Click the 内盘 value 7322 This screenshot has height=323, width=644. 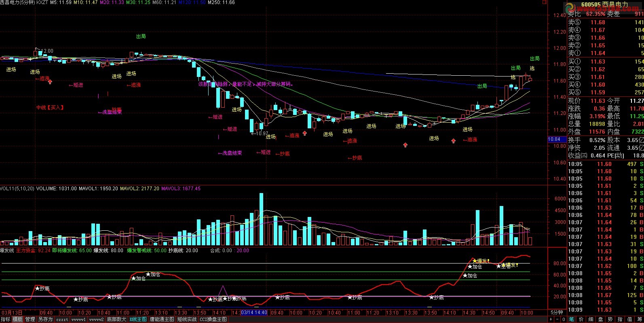(x=638, y=132)
